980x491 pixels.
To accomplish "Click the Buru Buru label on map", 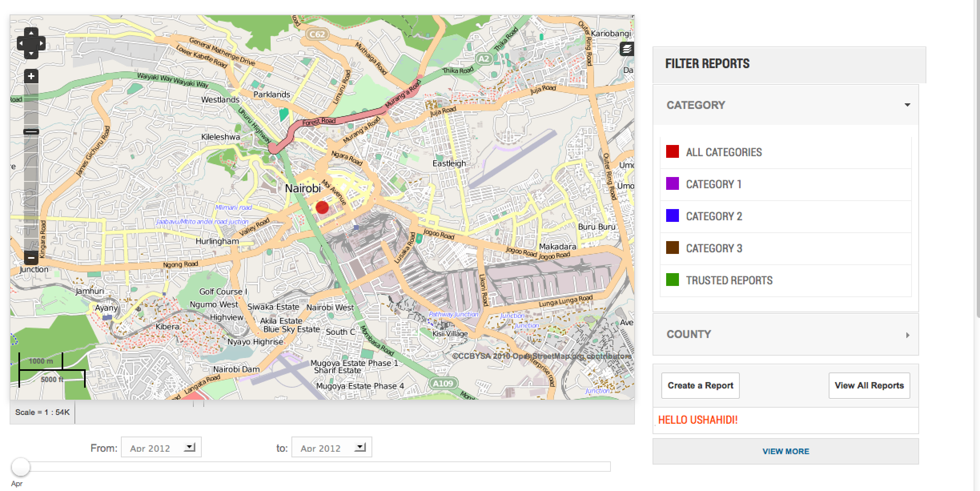I will (x=596, y=227).
